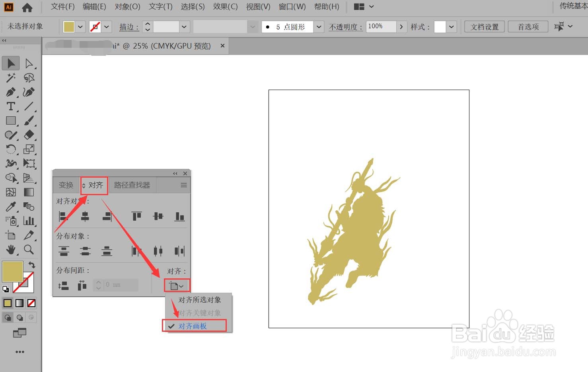
Task: Open the 效果(C) menu
Action: 225,7
